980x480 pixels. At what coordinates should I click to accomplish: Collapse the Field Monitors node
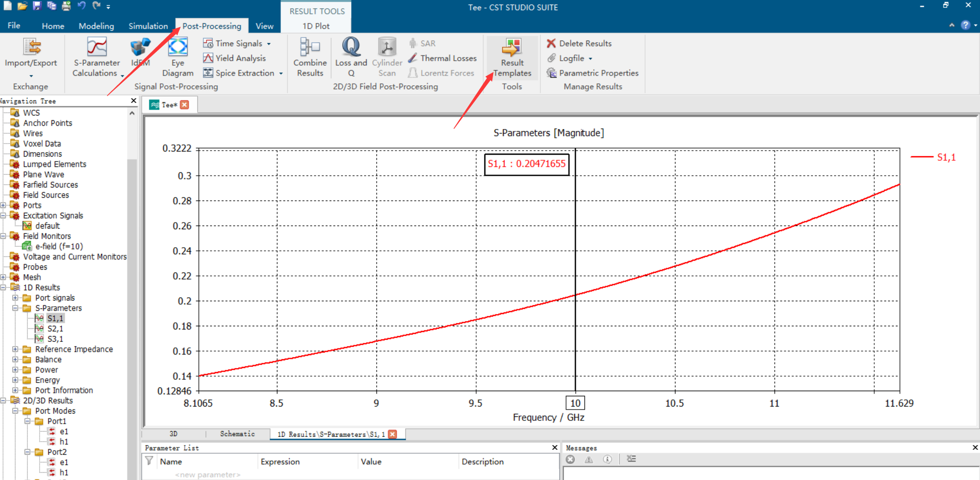click(4, 236)
